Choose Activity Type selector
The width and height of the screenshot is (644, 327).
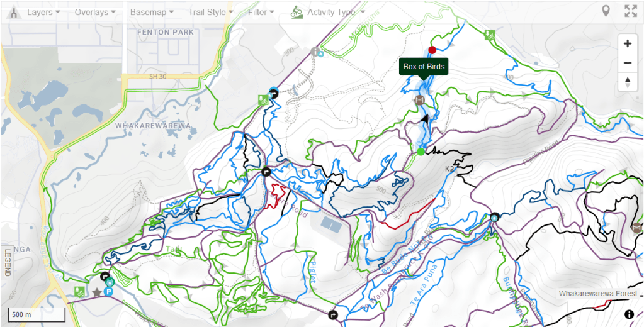(328, 13)
